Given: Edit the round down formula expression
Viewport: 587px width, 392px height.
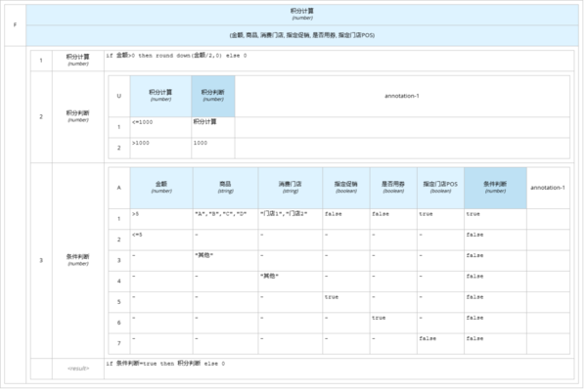Looking at the screenshot, I should [x=176, y=57].
